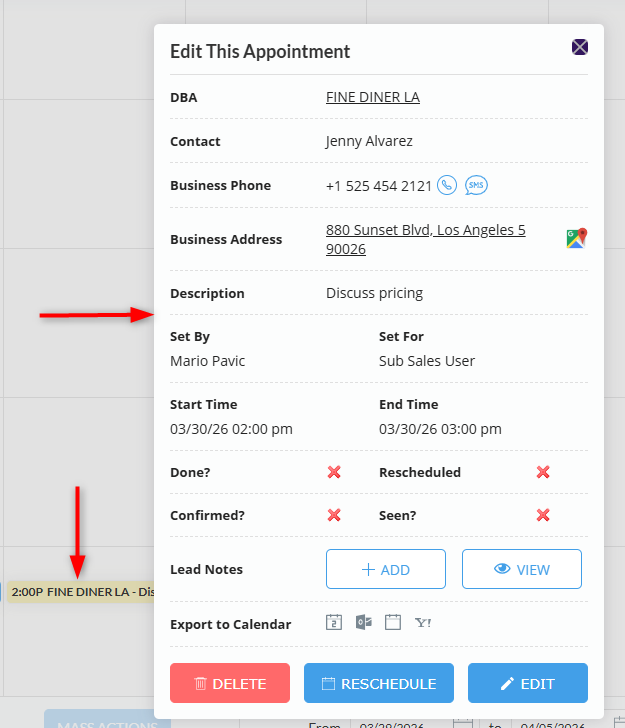Toggle the Seen? status mark
The height and width of the screenshot is (728, 625).
(x=543, y=515)
